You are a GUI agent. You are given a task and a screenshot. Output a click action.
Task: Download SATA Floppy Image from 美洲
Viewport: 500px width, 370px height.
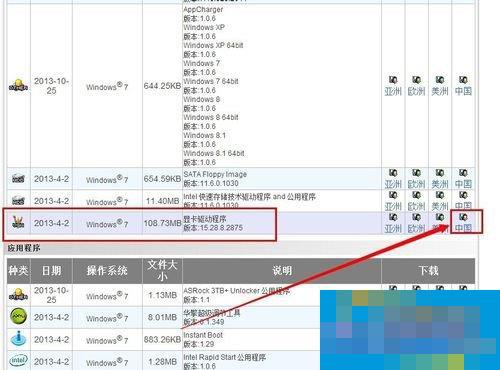pos(440,179)
